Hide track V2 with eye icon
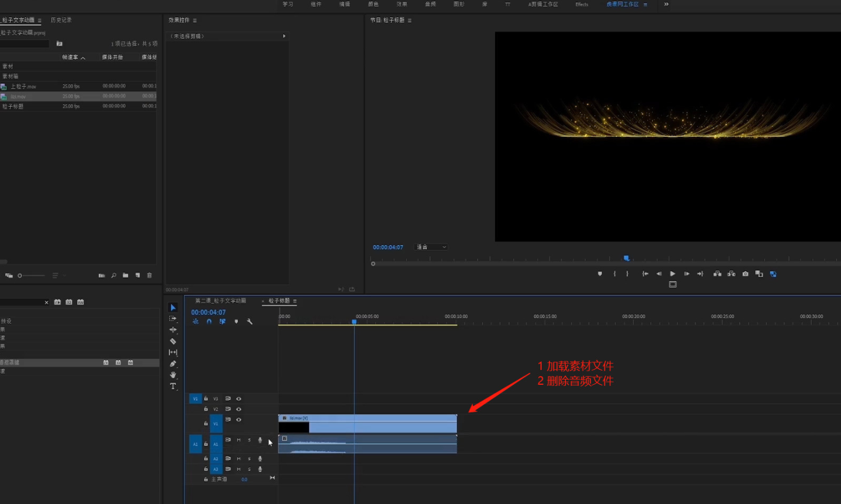Image resolution: width=841 pixels, height=504 pixels. pos(238,409)
